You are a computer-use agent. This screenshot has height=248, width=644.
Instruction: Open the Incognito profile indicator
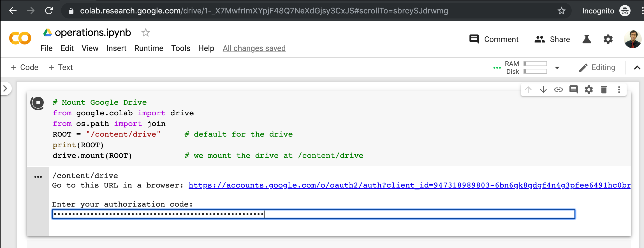pos(606,11)
